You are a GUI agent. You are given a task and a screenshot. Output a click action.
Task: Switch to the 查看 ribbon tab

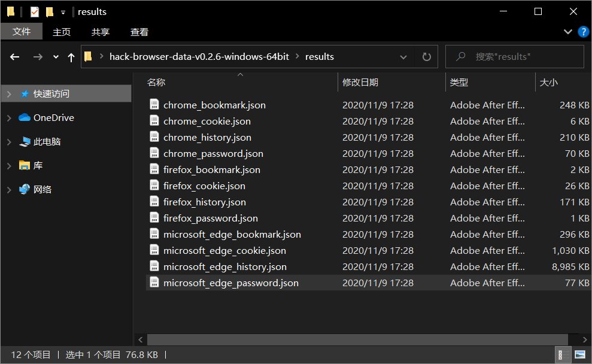139,32
